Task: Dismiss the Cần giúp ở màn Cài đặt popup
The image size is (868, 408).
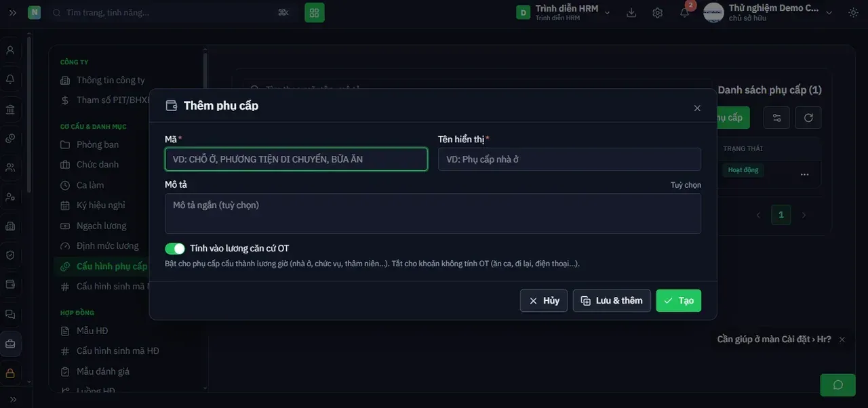Action: pos(842,340)
